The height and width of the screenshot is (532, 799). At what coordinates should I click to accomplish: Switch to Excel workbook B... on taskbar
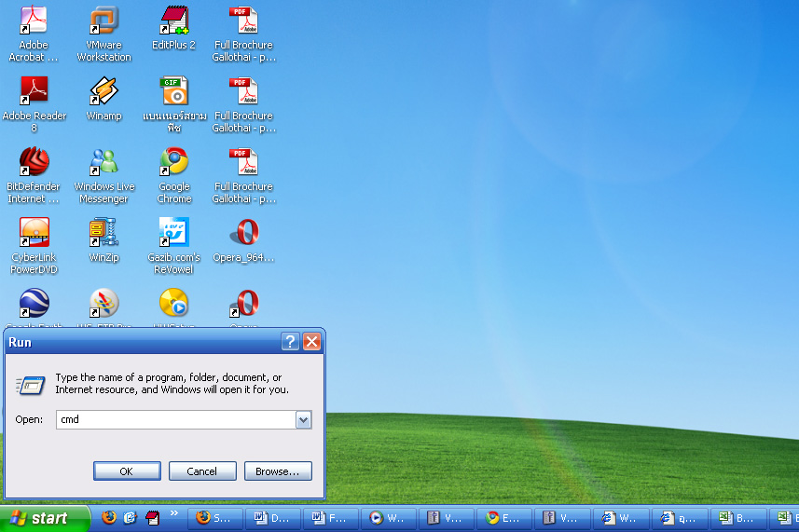[738, 518]
